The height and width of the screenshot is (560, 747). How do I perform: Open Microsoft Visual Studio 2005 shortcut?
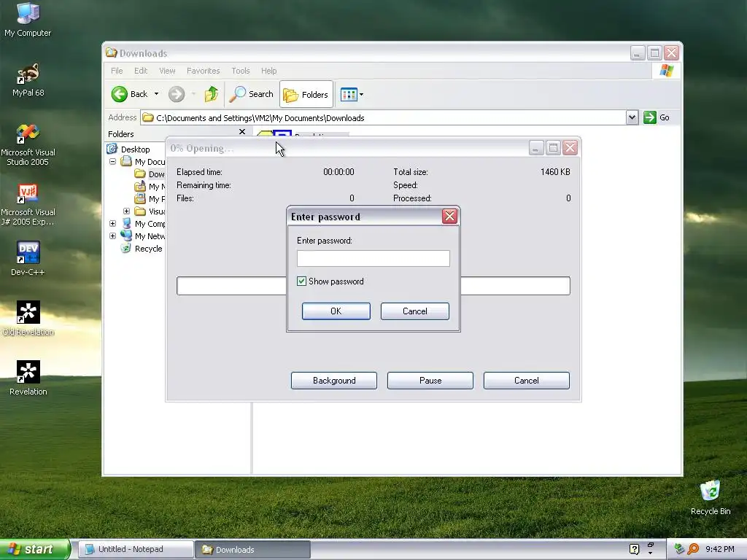[28, 145]
